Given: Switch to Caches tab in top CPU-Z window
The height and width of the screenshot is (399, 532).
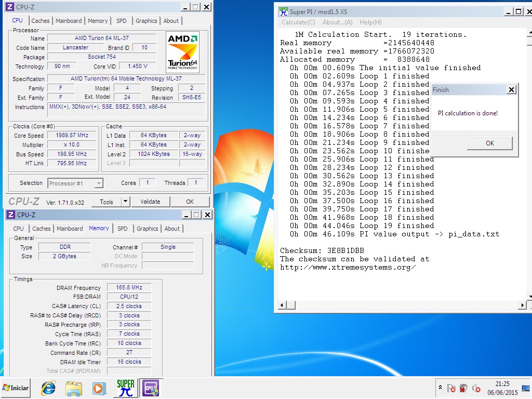Looking at the screenshot, I should tap(41, 21).
